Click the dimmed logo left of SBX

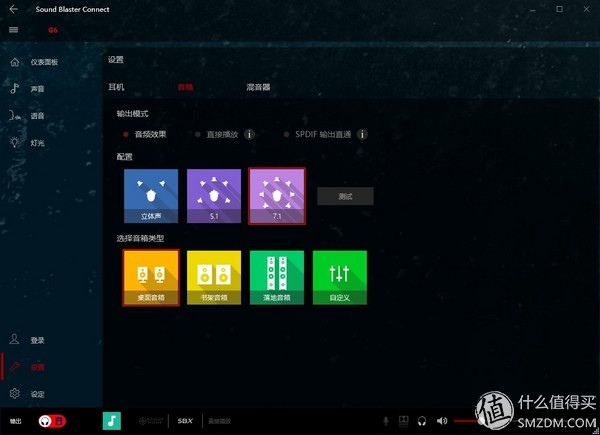(151, 421)
